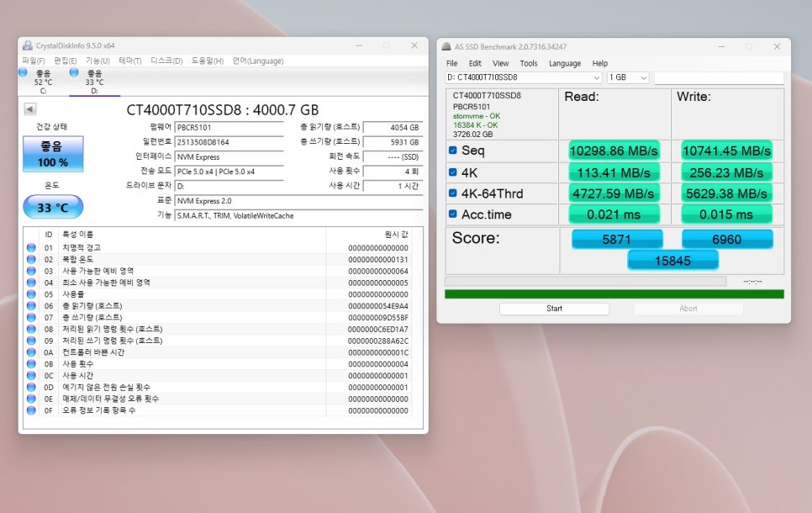Open the 1 GB test size dropdown
Screen dimensions: 812x513
click(x=628, y=77)
